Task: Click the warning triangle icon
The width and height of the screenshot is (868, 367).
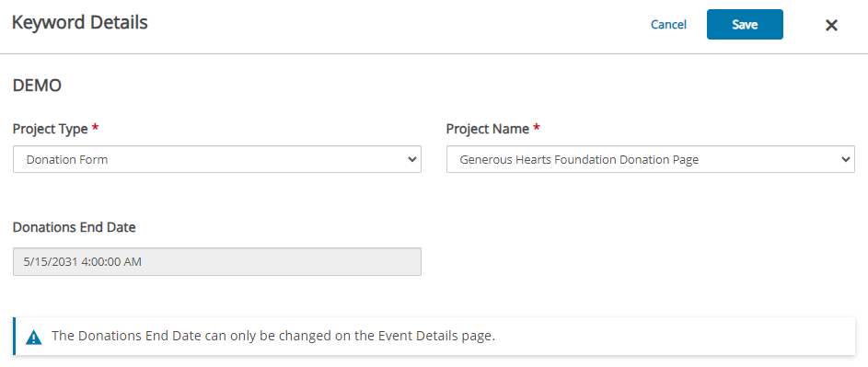Action: (34, 337)
